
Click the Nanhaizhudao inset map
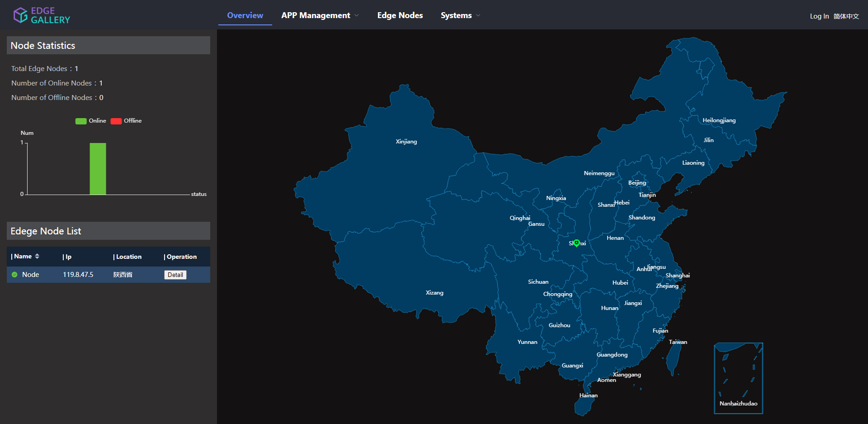click(738, 378)
